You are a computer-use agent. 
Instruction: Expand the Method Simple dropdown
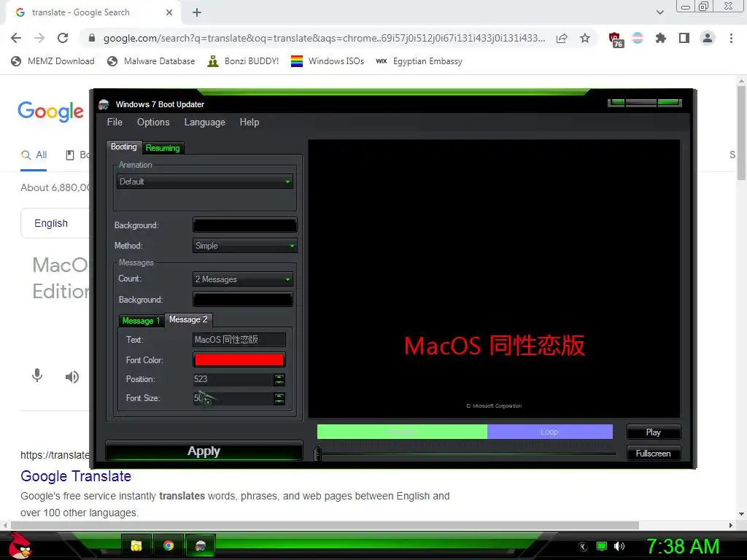245,246
